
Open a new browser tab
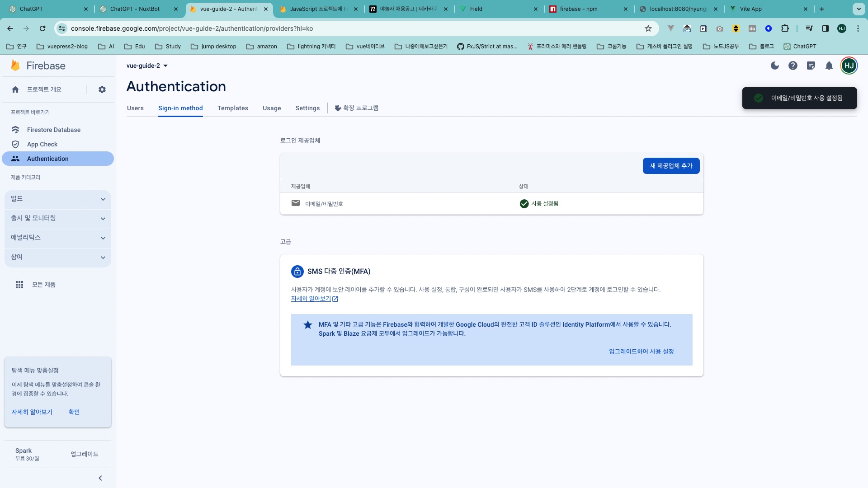coord(822,9)
